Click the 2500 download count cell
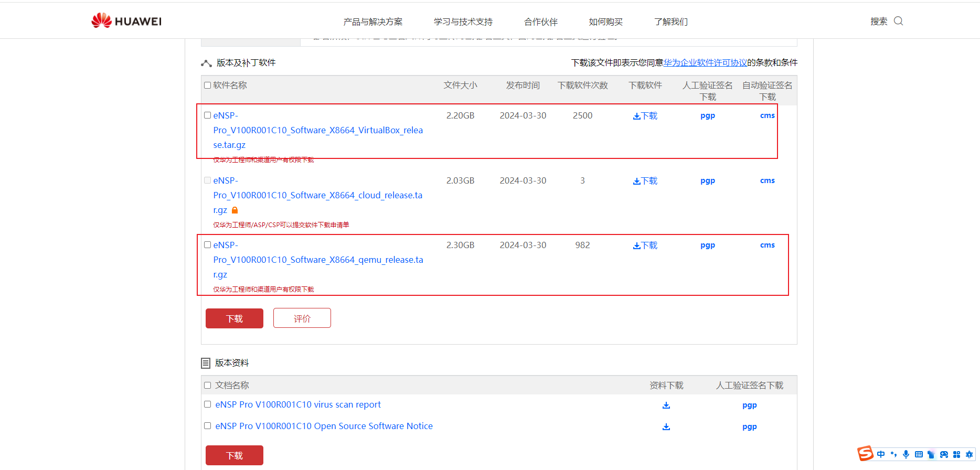Image resolution: width=980 pixels, height=470 pixels. click(x=583, y=115)
